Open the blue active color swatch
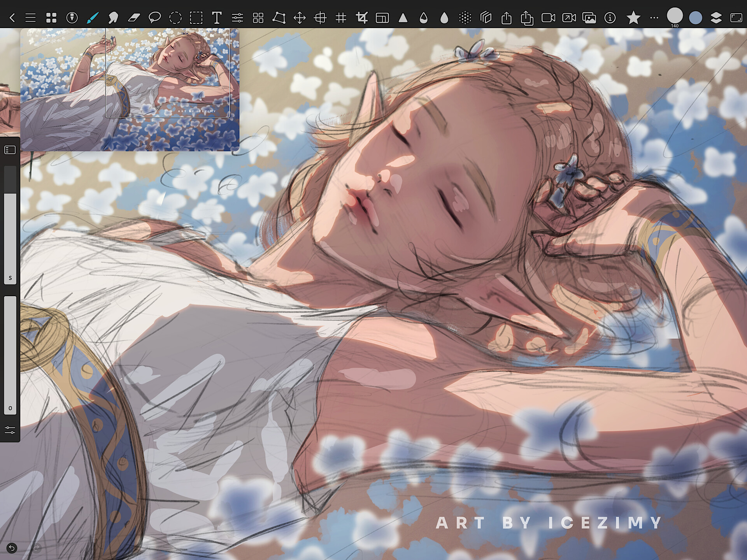 click(696, 17)
